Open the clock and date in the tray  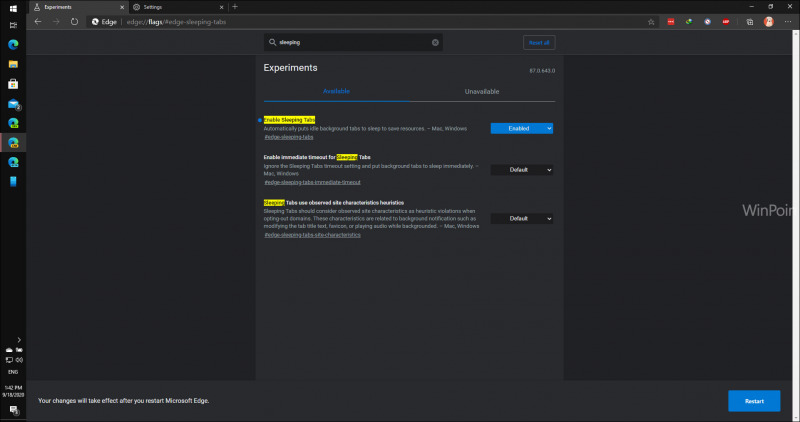[x=13, y=391]
